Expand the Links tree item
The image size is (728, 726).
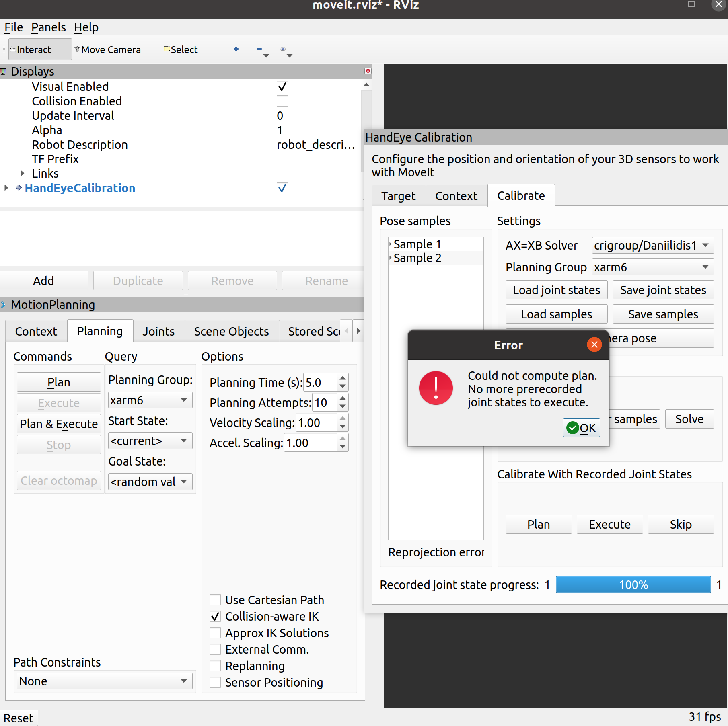point(23,173)
